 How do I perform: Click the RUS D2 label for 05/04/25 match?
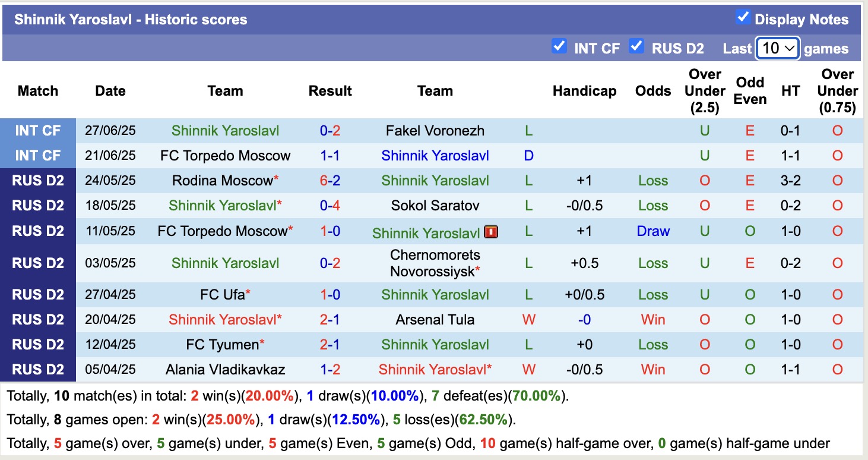[38, 370]
